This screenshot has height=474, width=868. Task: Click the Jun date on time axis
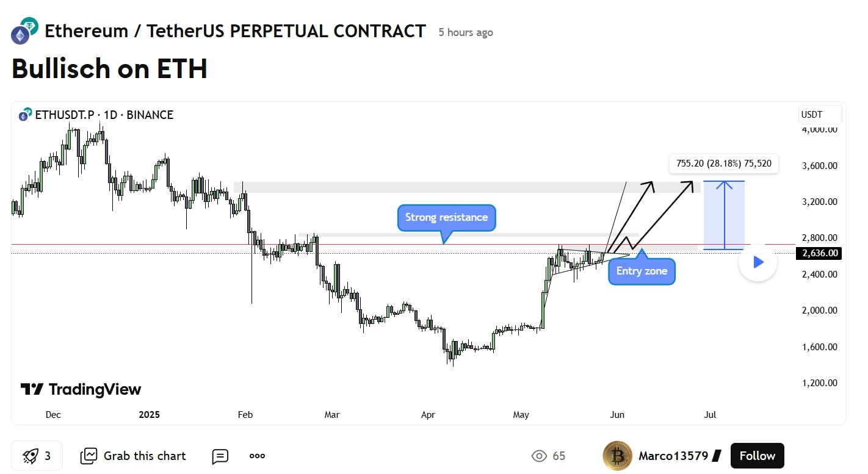click(617, 415)
